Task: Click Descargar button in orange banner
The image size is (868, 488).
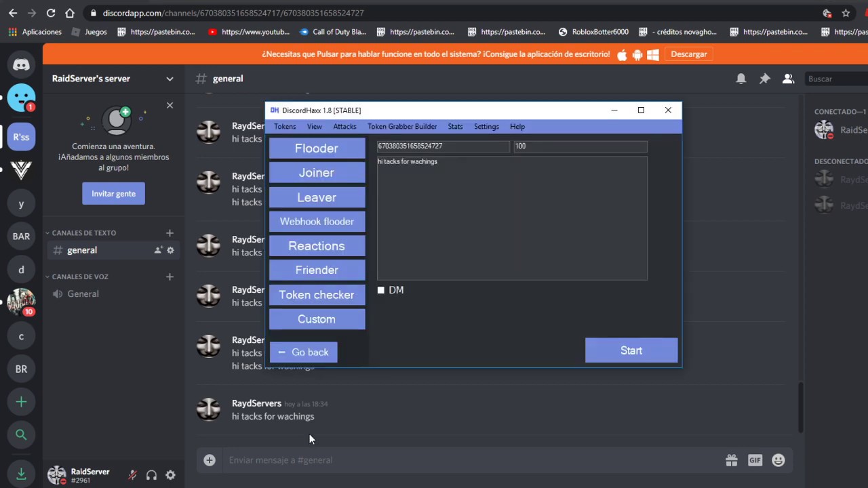Action: pyautogui.click(x=689, y=54)
